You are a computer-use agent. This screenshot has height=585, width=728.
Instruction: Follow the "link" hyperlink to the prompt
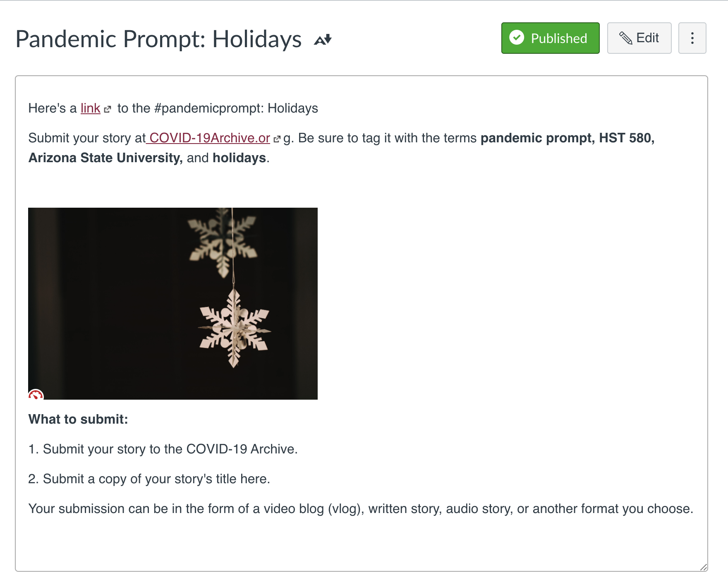pyautogui.click(x=90, y=108)
